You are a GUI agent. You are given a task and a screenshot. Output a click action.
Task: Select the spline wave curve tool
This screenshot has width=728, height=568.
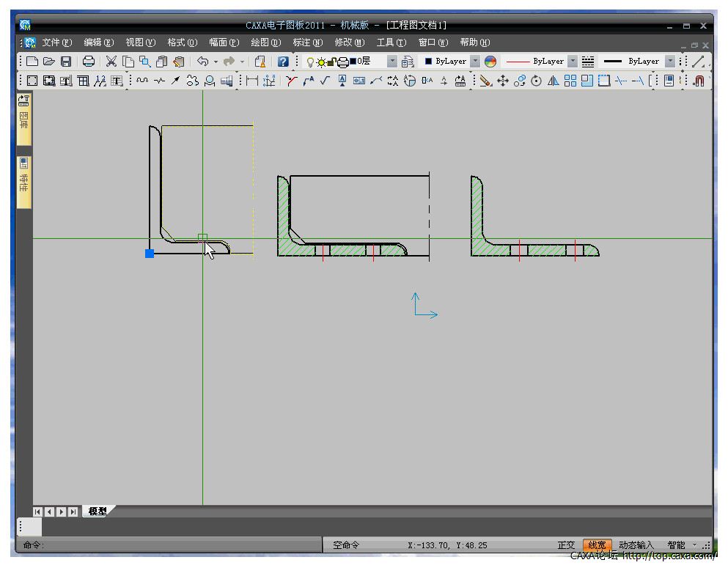(x=142, y=81)
